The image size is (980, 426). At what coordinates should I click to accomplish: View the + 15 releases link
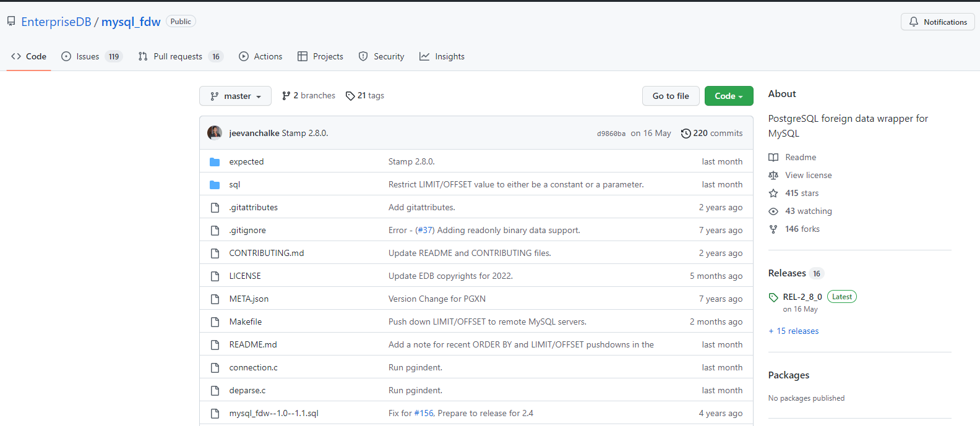tap(794, 331)
